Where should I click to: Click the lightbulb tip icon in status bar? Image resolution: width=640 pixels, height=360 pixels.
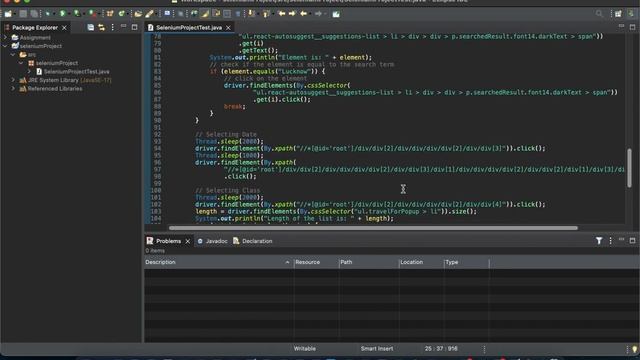634,349
